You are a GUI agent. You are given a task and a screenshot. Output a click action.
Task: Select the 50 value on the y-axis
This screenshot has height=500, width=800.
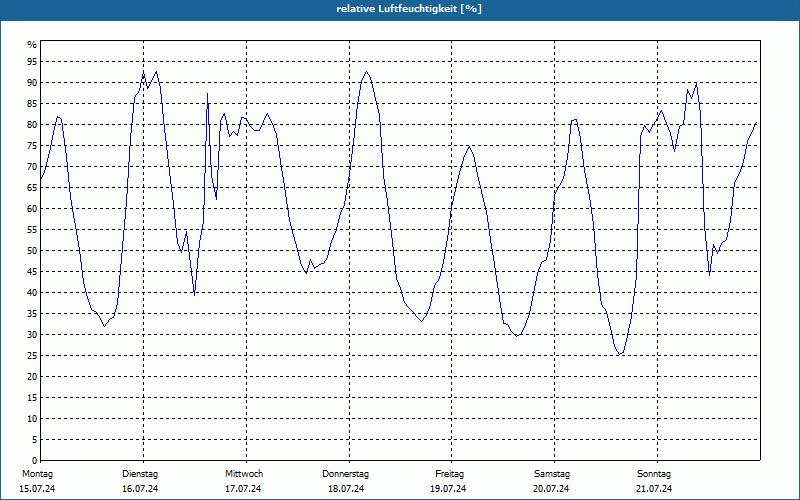[x=32, y=251]
